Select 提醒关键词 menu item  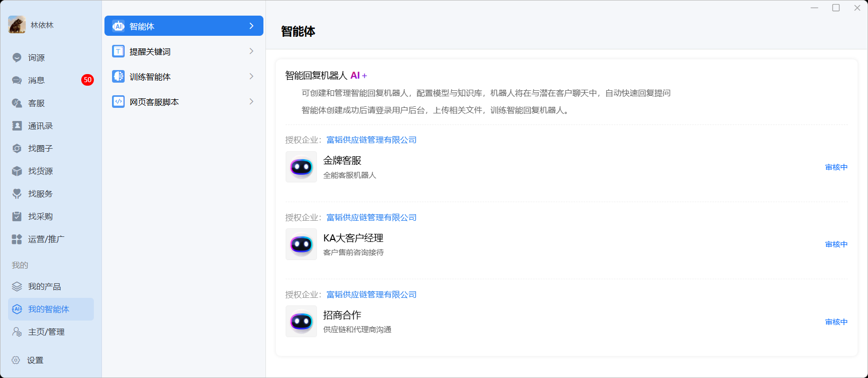pyautogui.click(x=184, y=51)
